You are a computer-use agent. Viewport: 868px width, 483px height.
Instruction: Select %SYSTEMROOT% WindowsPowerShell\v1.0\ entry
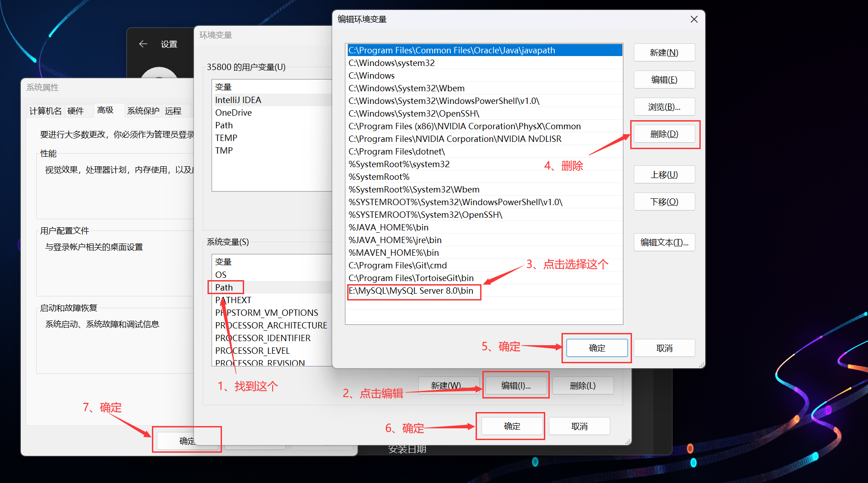coord(484,202)
